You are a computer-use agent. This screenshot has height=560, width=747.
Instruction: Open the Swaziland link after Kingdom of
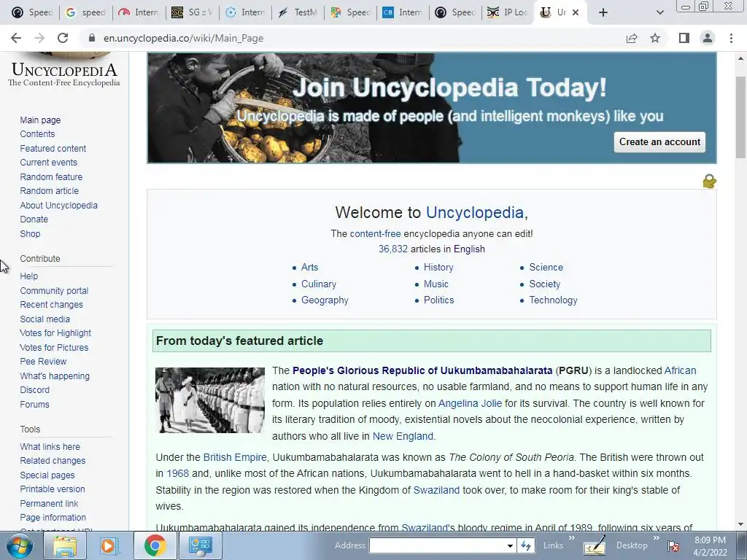click(436, 490)
